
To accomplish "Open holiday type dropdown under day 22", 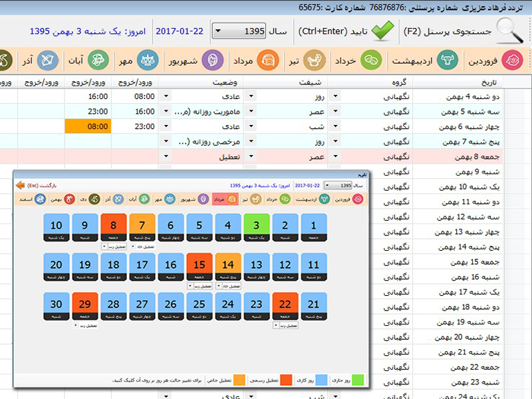I will click(285, 325).
